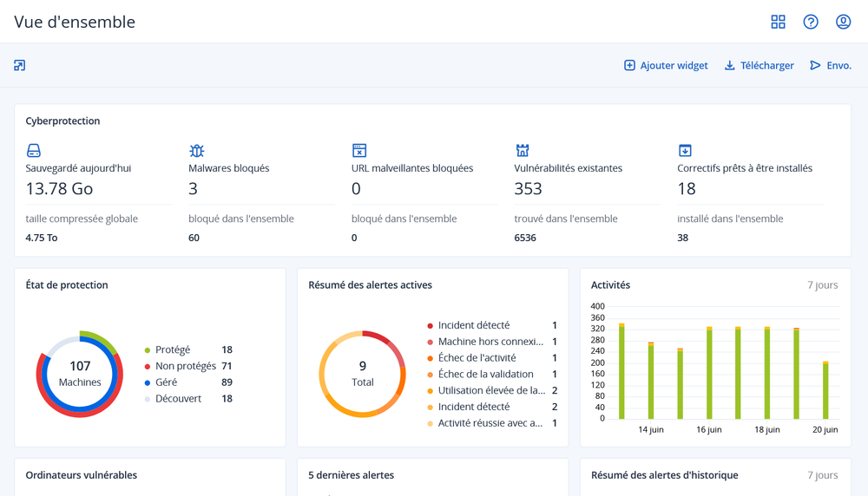Click the URL malveillantes bloquées icon

point(359,151)
